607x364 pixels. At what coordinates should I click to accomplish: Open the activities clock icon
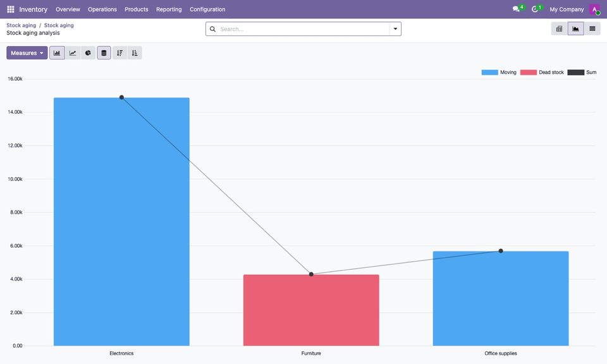click(x=535, y=9)
